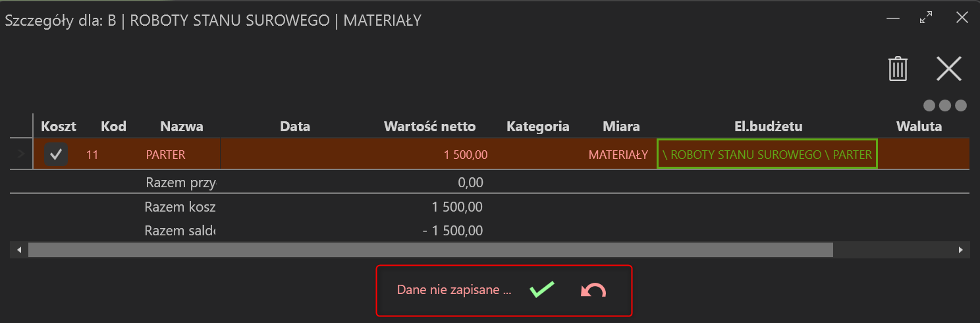
Task: Select the El.budżetu cell ROBOTY STANU SUROWEGO
Action: 767,154
